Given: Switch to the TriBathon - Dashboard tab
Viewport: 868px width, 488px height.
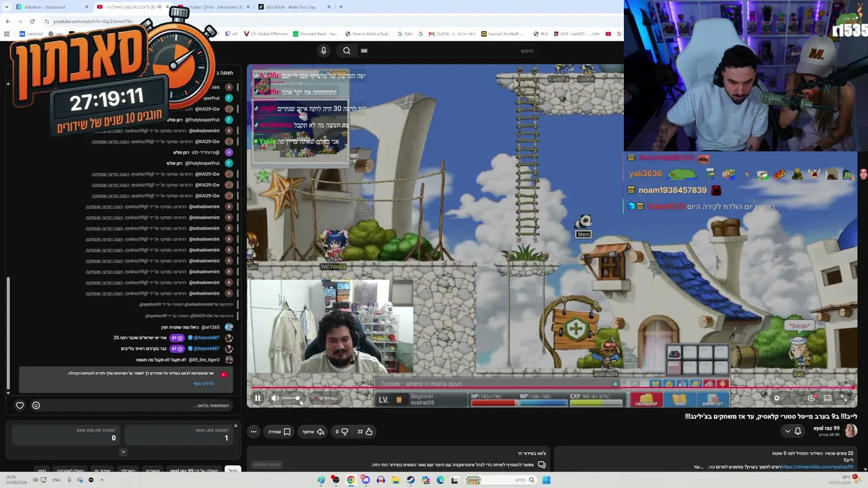Looking at the screenshot, I should [45, 7].
